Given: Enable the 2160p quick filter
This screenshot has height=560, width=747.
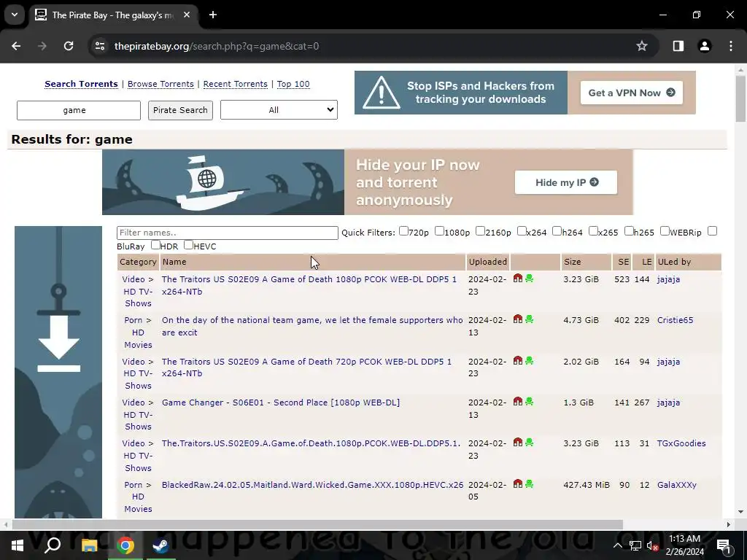Looking at the screenshot, I should (480, 231).
